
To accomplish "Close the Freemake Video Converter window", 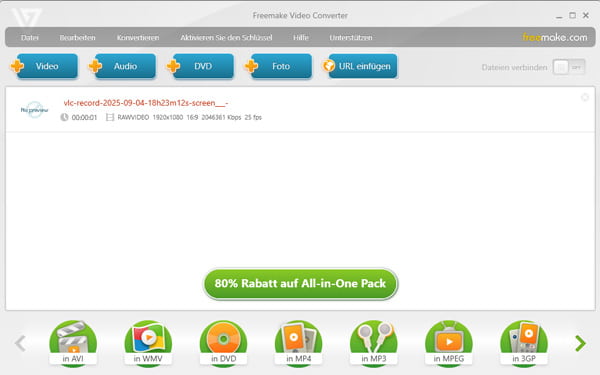I will coord(586,15).
